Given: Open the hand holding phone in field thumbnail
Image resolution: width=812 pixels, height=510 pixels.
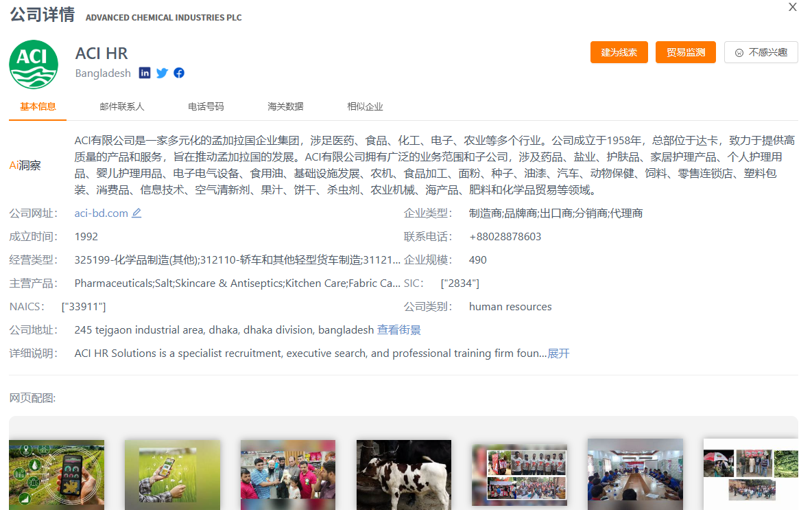Looking at the screenshot, I should pos(172,475).
